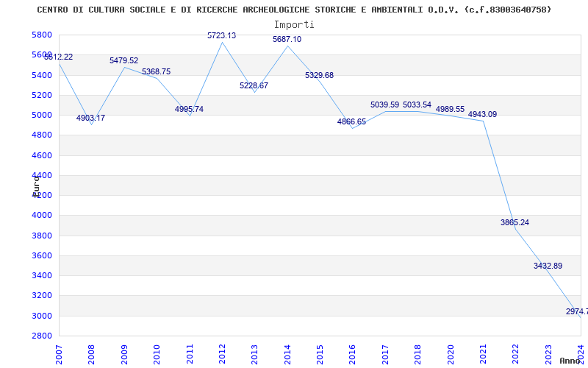588x368 pixels.
Task: Click the Anno axis title
Action: 571,361
